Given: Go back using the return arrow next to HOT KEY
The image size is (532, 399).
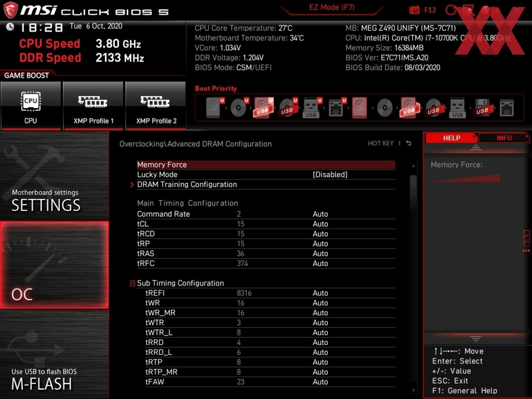Looking at the screenshot, I should [409, 143].
